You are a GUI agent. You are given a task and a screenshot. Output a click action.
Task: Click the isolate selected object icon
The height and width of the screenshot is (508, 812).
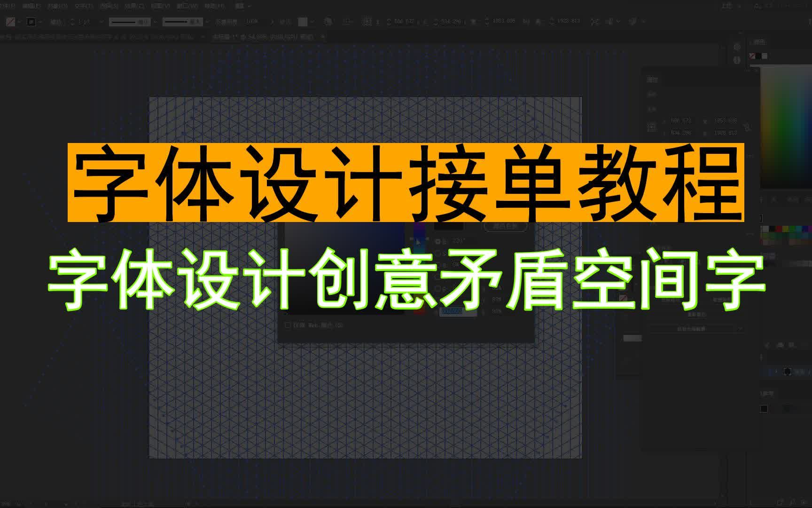[x=595, y=22]
